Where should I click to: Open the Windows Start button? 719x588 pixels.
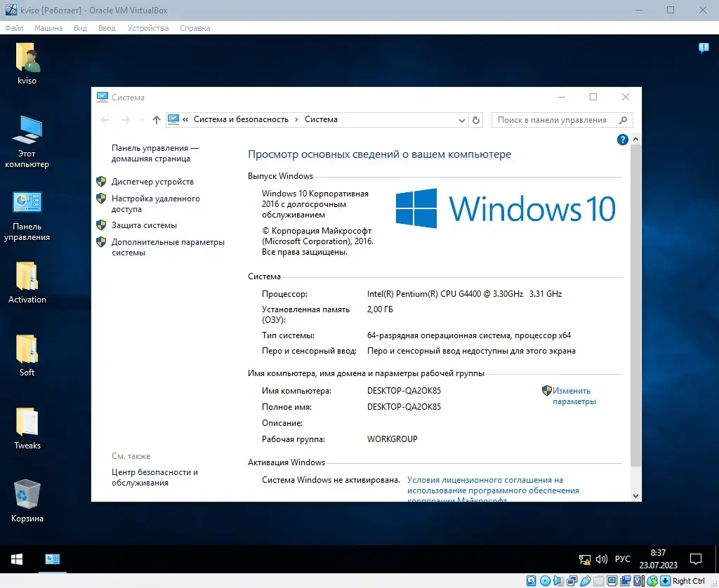click(x=17, y=559)
